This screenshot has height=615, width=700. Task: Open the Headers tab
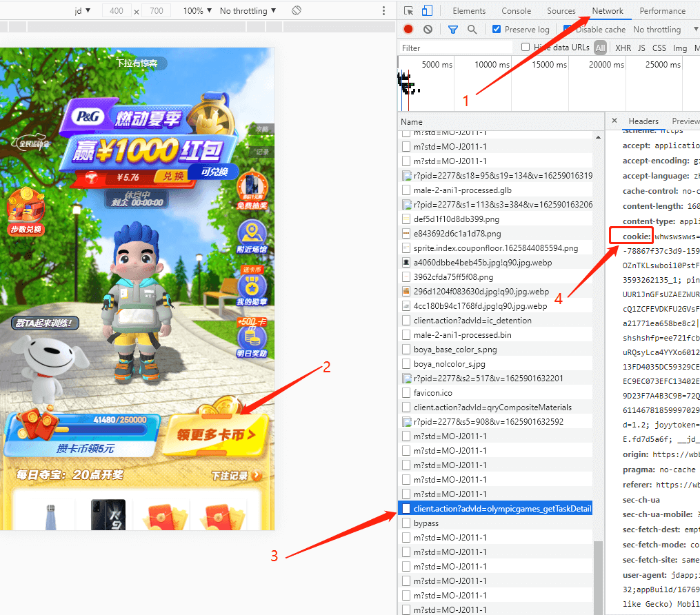pyautogui.click(x=643, y=121)
